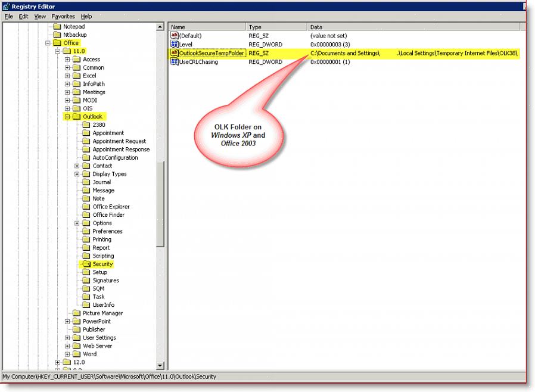Click the Picture Manager folder icon
The height and width of the screenshot is (392, 535).
[76, 313]
